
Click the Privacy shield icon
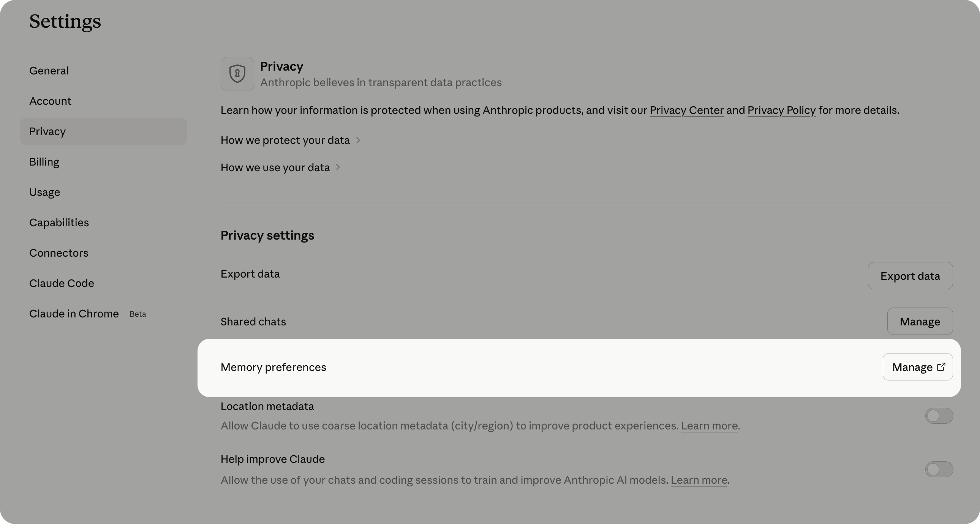pyautogui.click(x=237, y=73)
